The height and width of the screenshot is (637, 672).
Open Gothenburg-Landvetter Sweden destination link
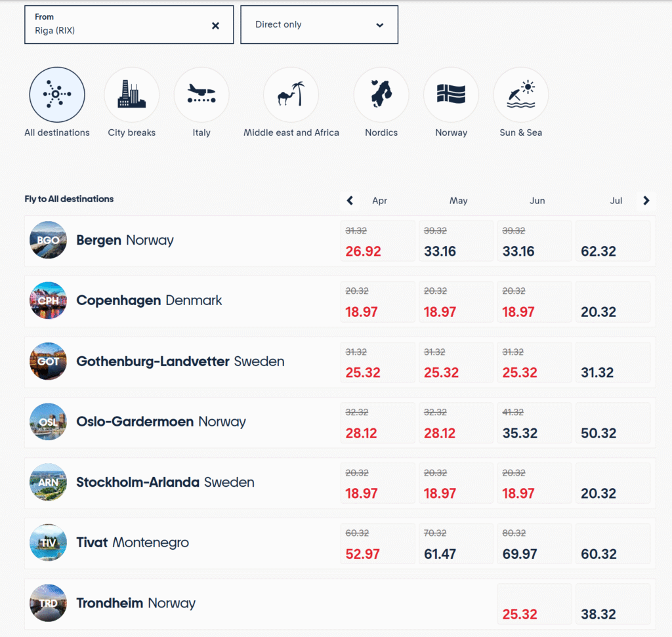point(180,361)
